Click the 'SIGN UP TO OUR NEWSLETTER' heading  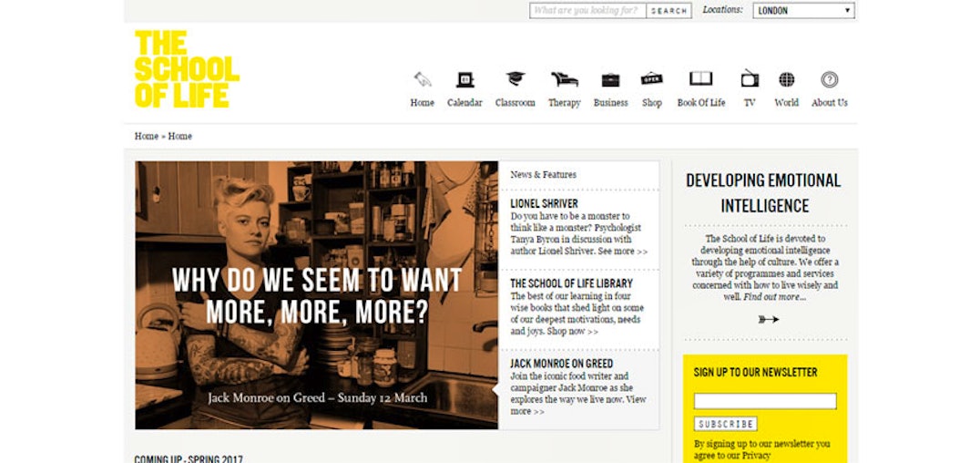[x=755, y=372]
